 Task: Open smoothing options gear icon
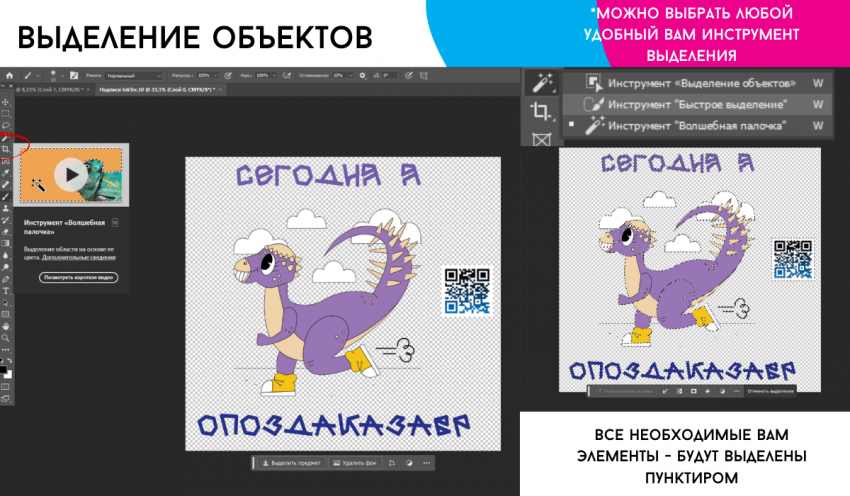(x=362, y=75)
